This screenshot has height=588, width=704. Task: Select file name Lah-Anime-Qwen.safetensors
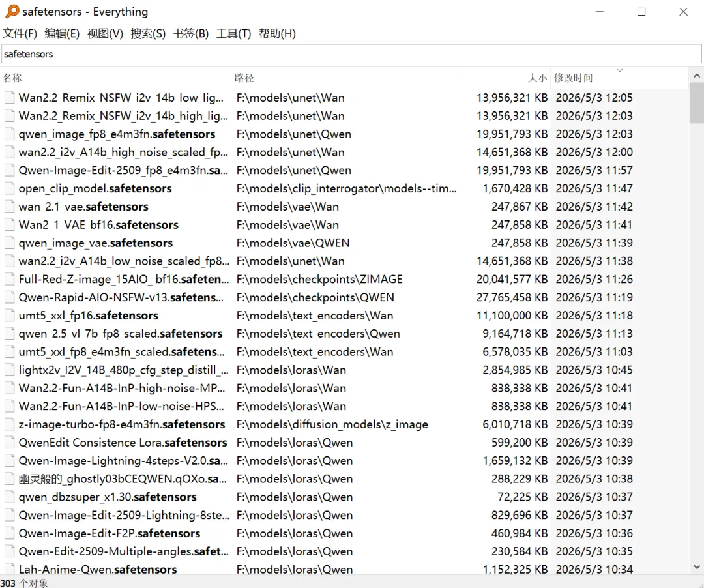pos(98,570)
